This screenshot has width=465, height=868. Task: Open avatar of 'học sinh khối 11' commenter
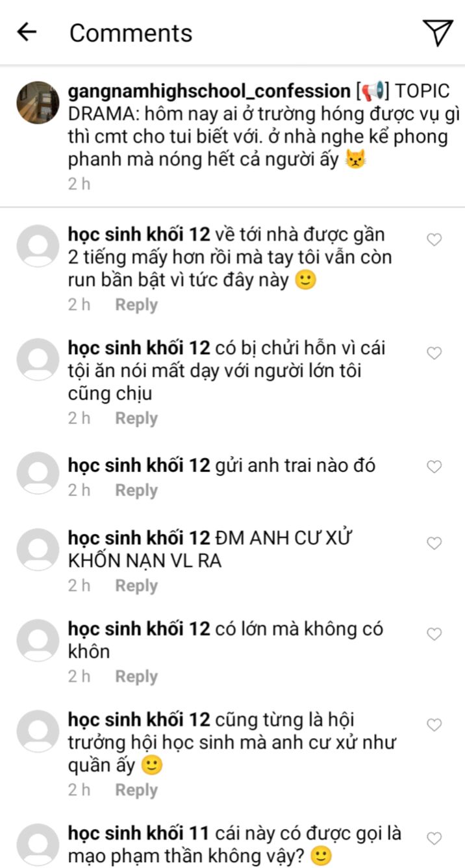point(38,845)
